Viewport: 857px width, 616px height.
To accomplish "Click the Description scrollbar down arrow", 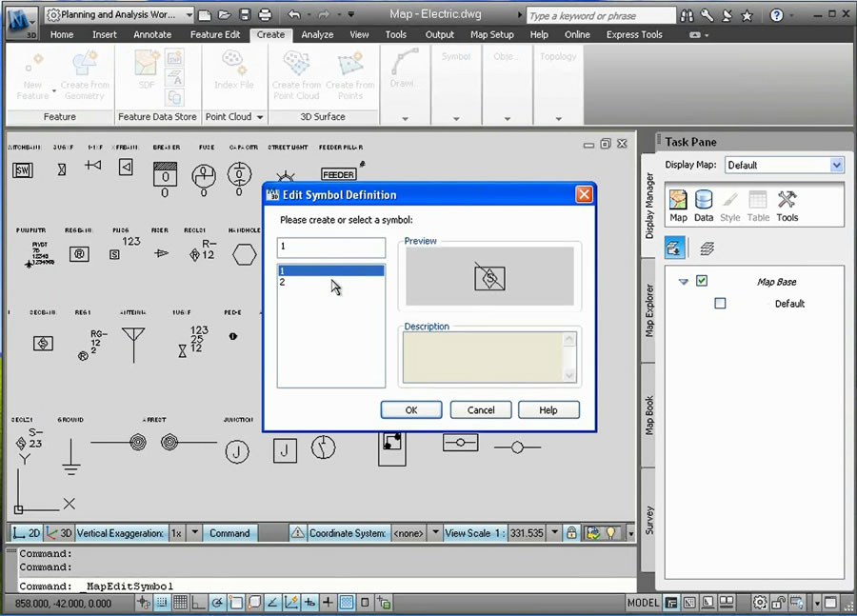I will pos(569,375).
